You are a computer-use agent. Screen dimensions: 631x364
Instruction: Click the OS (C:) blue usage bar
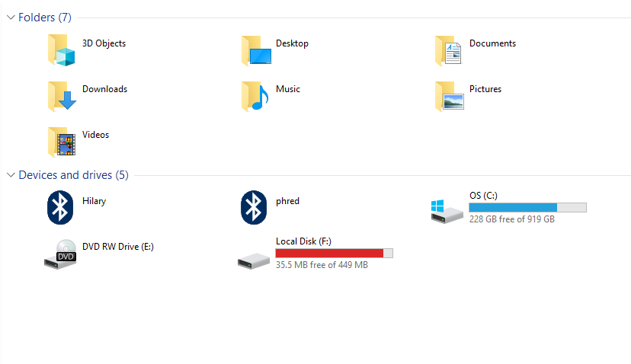[527, 208]
